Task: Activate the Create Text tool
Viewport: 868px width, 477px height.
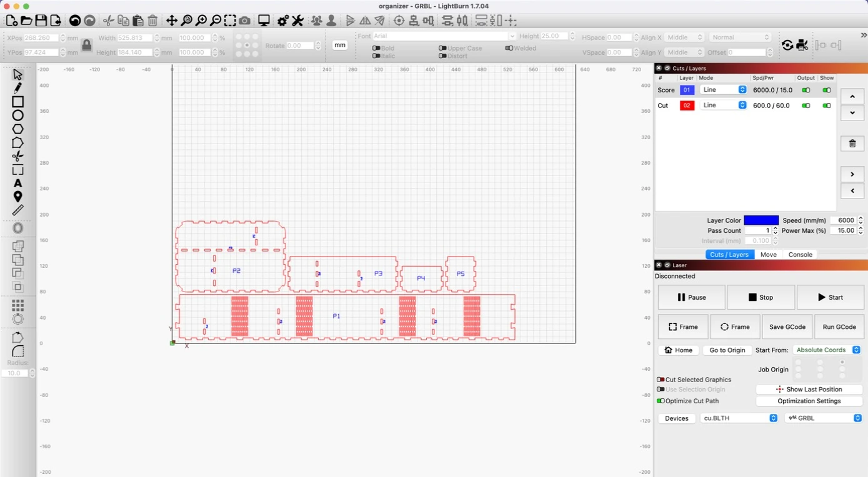Action: click(17, 183)
